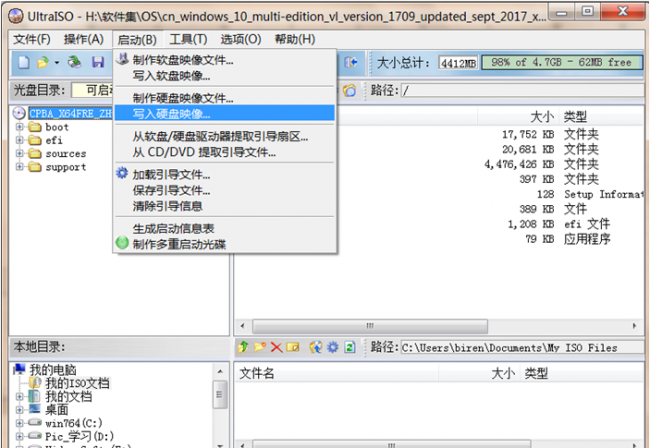Click the 桌面 desktop icon
The width and height of the screenshot is (650, 448).
tap(34, 409)
